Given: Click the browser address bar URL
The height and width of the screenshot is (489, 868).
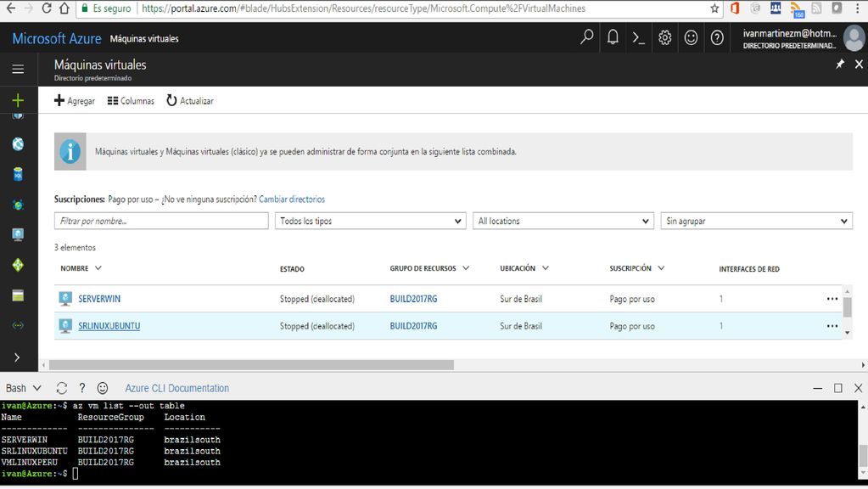Looking at the screenshot, I should 364,8.
